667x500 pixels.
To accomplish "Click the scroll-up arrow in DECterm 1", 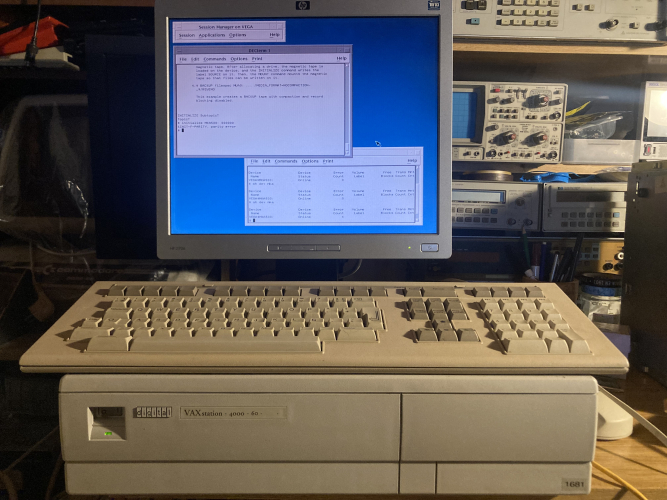I will coord(347,66).
